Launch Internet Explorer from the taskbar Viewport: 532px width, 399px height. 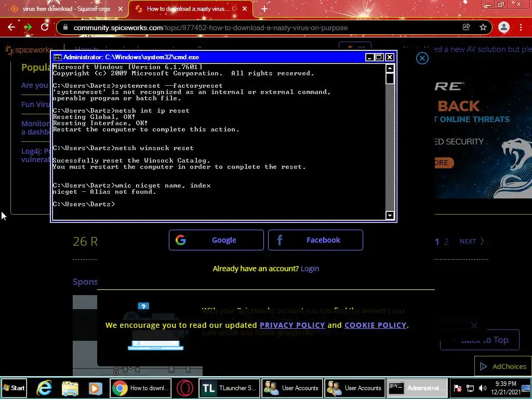click(45, 388)
